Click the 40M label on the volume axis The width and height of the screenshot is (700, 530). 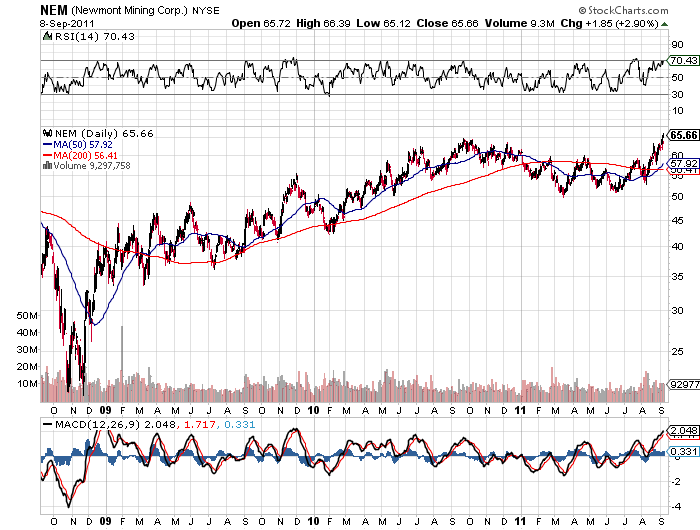(27, 333)
